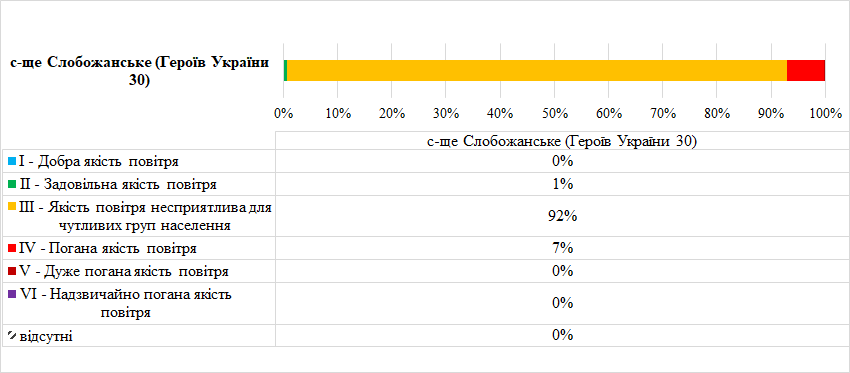Click the purple legend marker for category VI
Viewport: 850px width, 373px height.
(12, 294)
